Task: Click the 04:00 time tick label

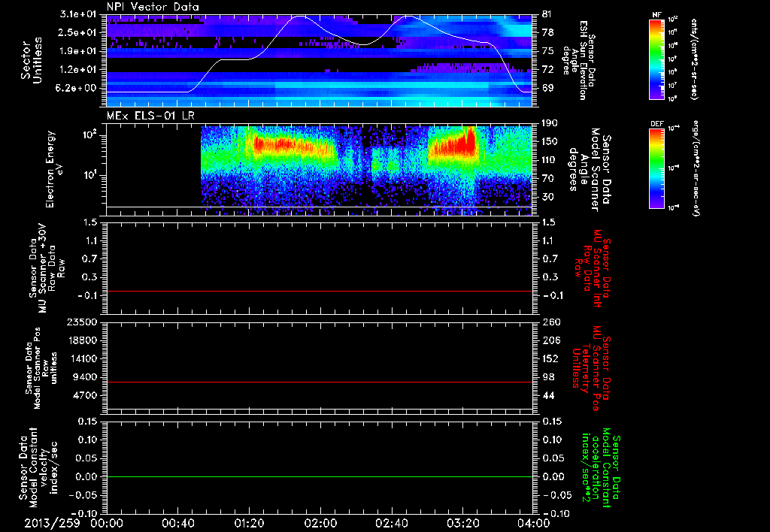Action: (534, 523)
